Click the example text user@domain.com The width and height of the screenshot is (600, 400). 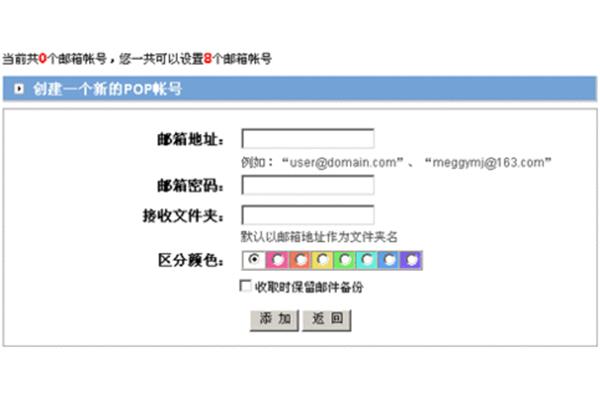pyautogui.click(x=343, y=162)
